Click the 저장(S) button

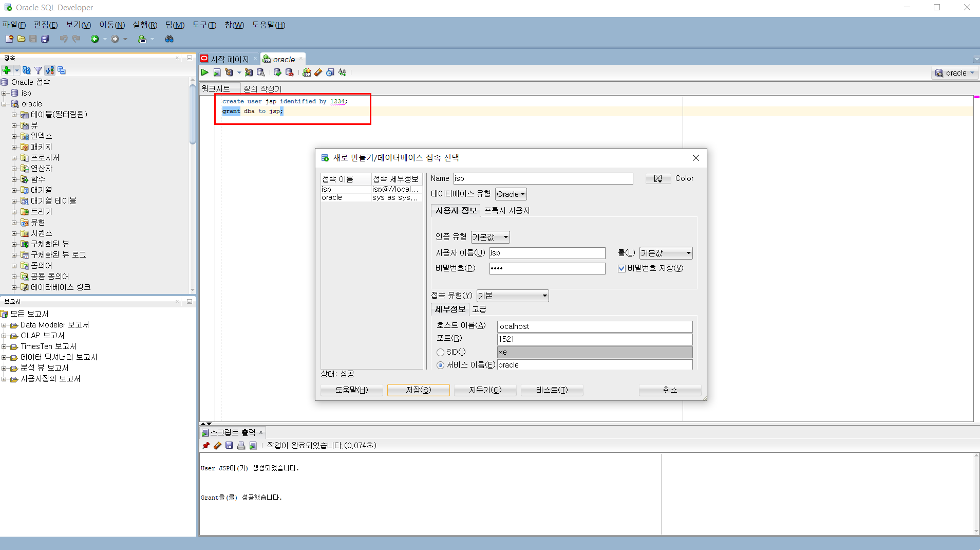[418, 390]
